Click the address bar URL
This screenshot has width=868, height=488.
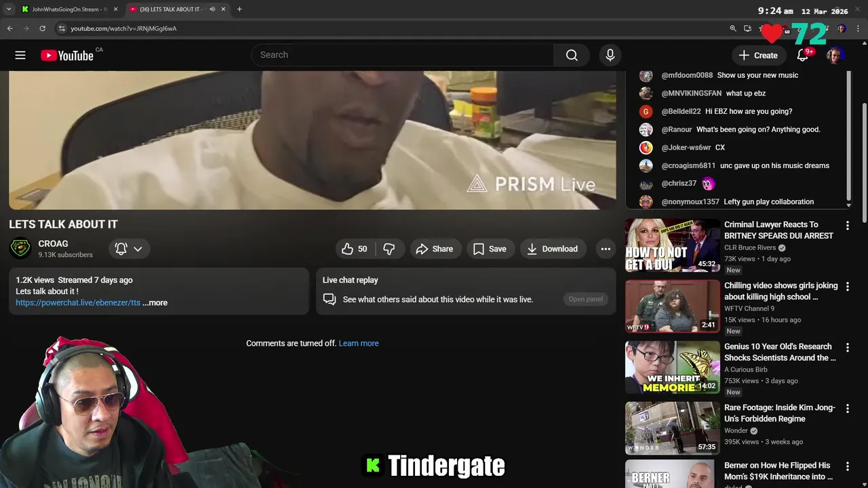click(123, 28)
